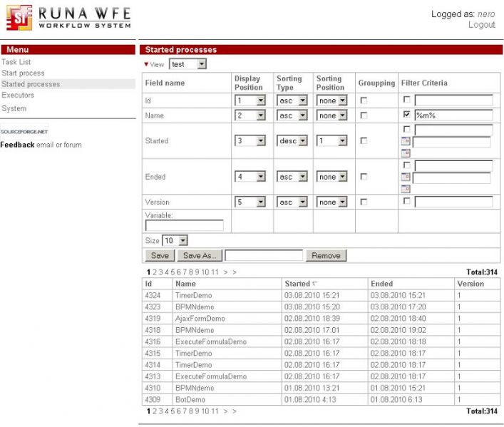Collapse the red View triangle
Screen dimensions: 504x427
[x=147, y=64]
